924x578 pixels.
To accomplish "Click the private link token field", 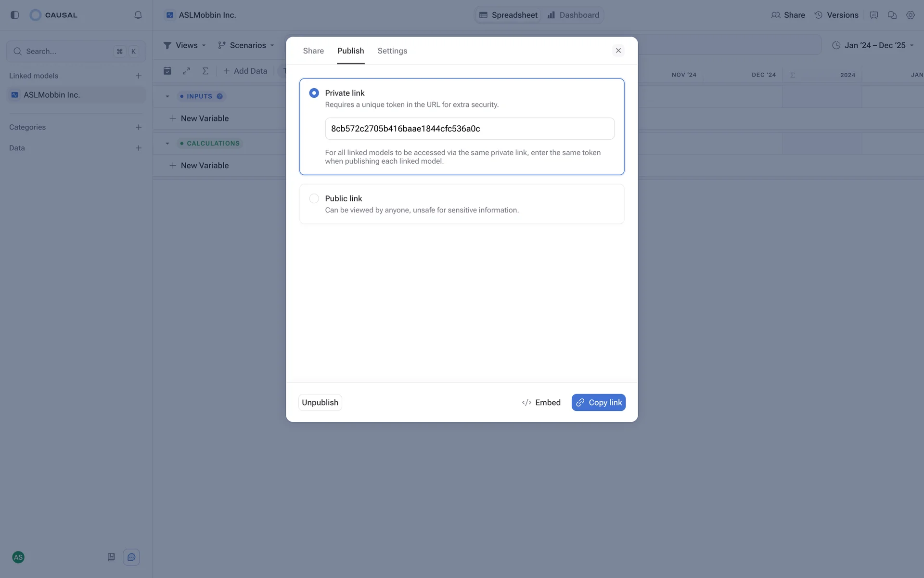I will click(469, 129).
